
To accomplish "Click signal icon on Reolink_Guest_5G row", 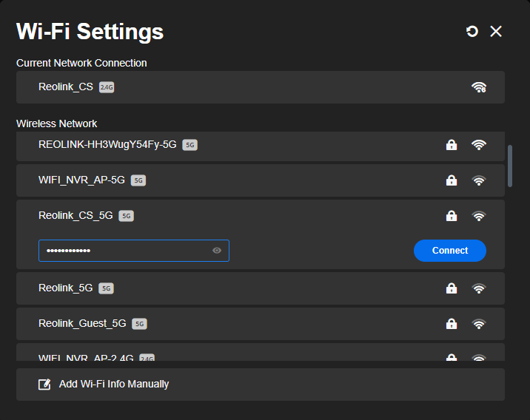I will pyautogui.click(x=479, y=324).
